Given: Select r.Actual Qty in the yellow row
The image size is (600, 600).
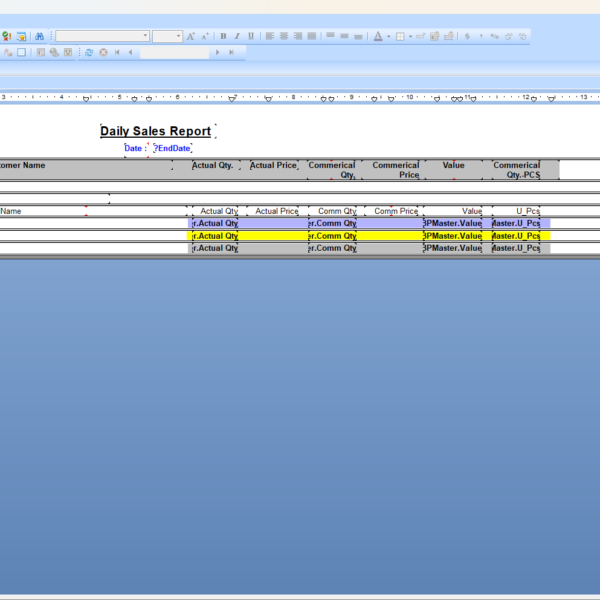Looking at the screenshot, I should (x=215, y=236).
